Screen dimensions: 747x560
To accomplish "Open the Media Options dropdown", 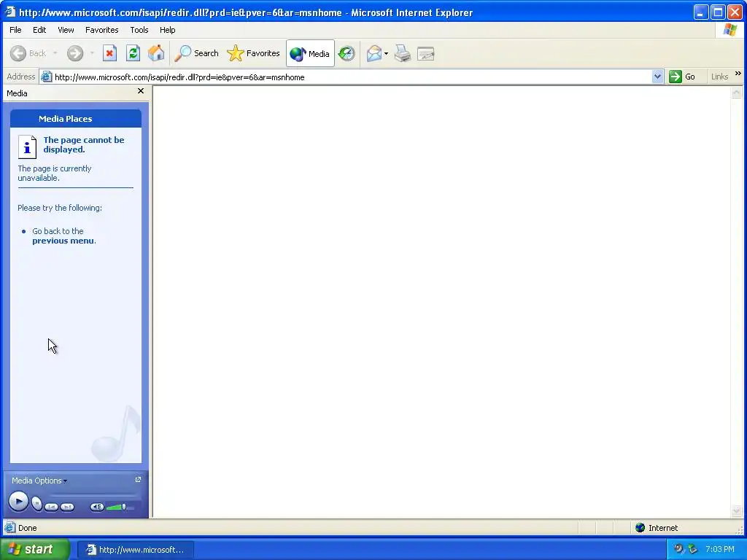I will point(39,481).
